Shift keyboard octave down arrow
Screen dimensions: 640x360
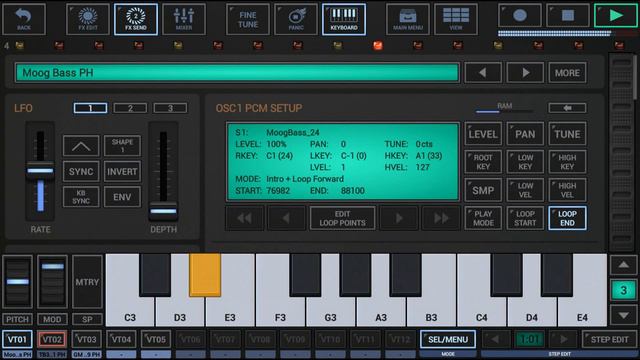(x=623, y=315)
